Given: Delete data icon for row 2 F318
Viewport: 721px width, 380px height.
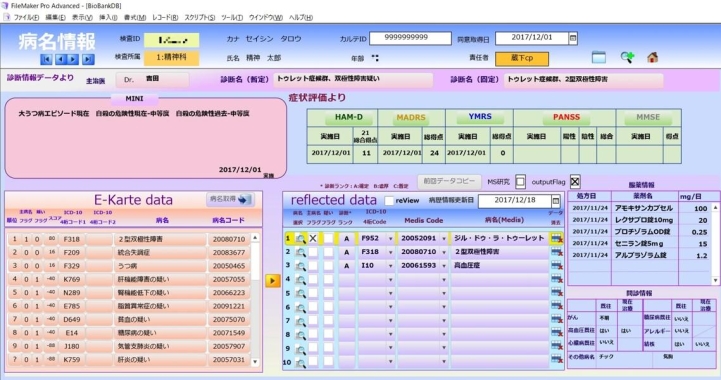Looking at the screenshot, I should click(x=556, y=252).
